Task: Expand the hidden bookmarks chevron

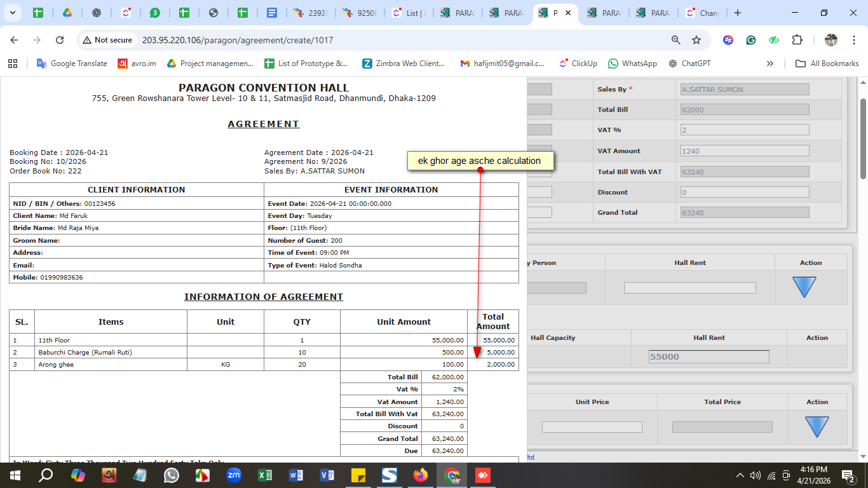Action: tap(770, 64)
